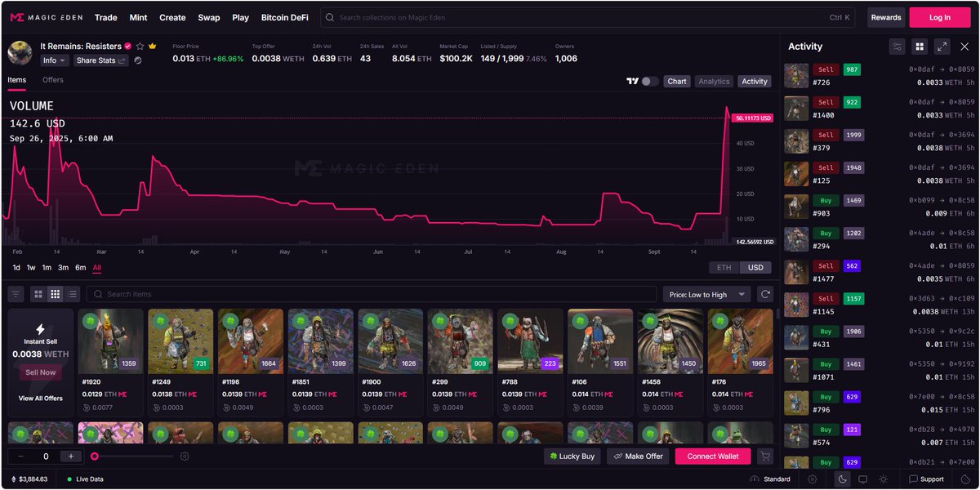Set chart range to 3m
This screenshot has height=490, width=980.
(x=63, y=268)
